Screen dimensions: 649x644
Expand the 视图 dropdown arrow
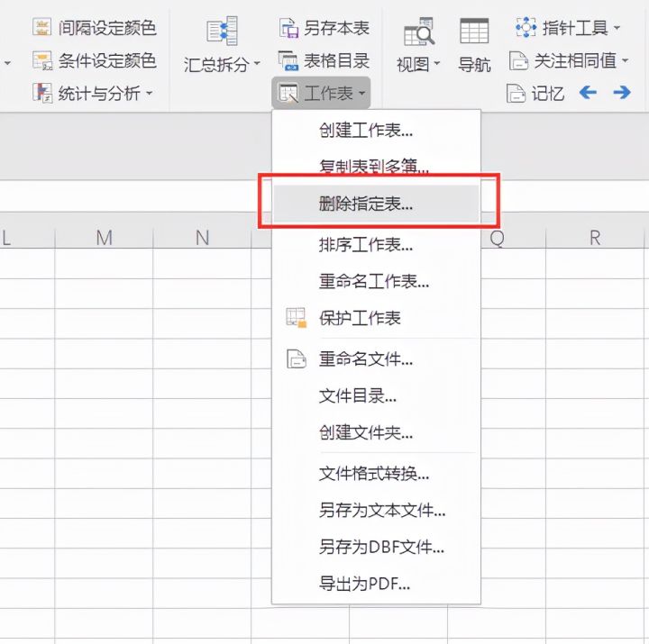pyautogui.click(x=436, y=63)
